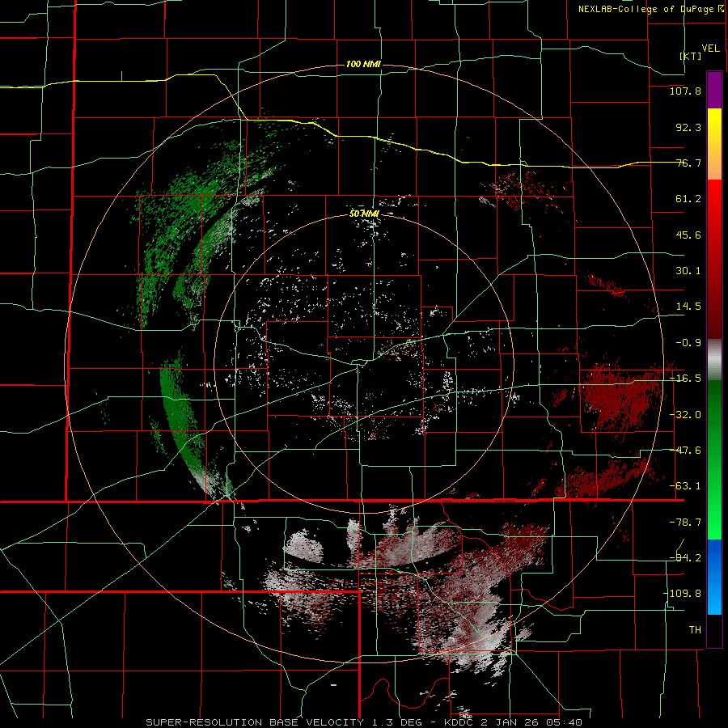Click the -109.8 scale value
728x728 pixels.
point(683,594)
